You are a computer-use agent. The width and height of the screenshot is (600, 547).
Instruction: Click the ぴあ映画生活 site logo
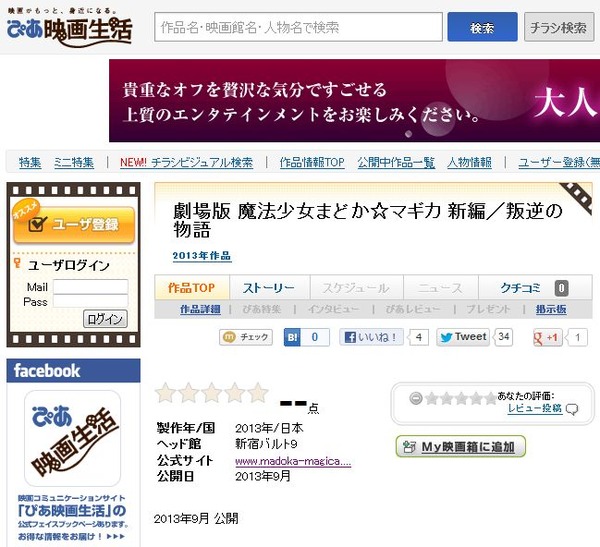point(70,28)
